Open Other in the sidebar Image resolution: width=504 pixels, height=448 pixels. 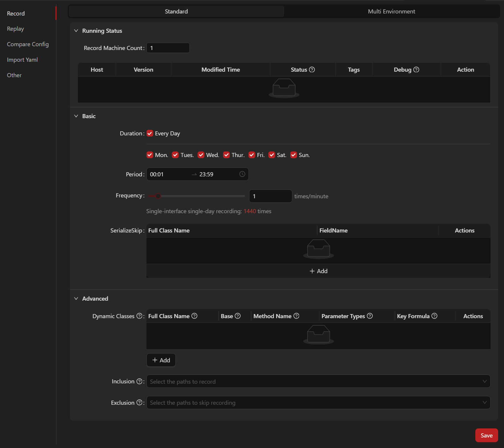point(14,75)
